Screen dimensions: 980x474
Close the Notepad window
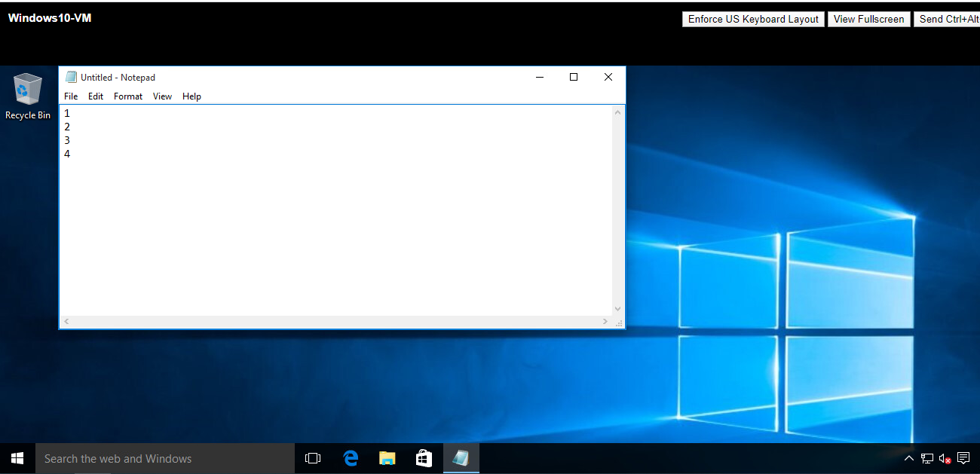click(608, 77)
